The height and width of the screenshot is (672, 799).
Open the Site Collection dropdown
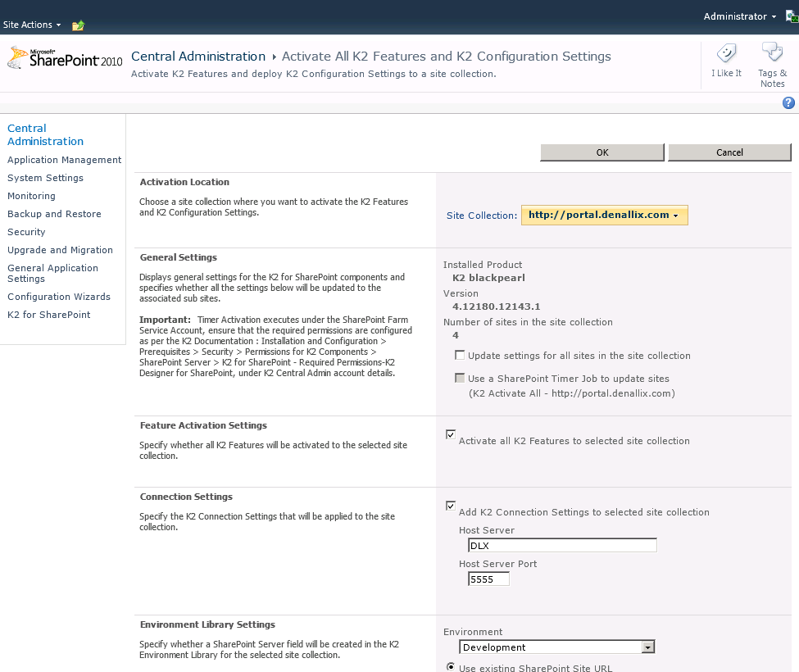coord(604,216)
